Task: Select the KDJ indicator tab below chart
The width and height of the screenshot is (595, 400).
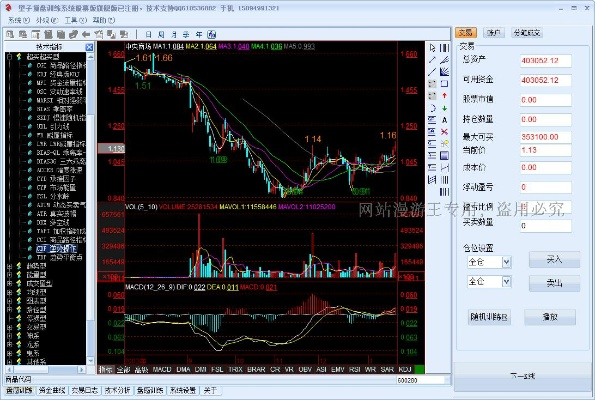Action: pyautogui.click(x=405, y=369)
